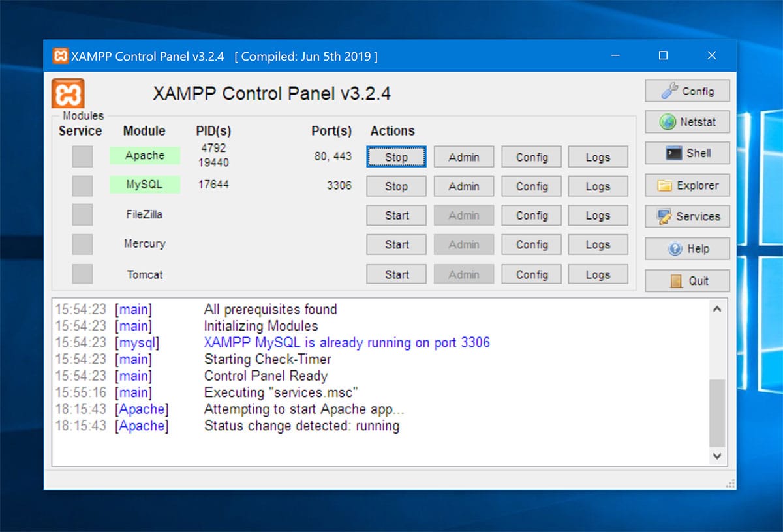Click log line "Initializing Modules"

tap(261, 326)
